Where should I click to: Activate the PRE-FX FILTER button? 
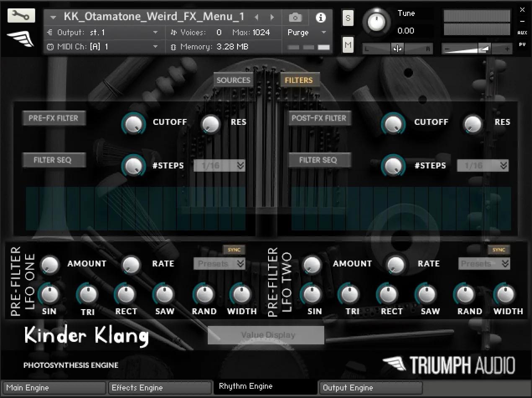click(54, 118)
